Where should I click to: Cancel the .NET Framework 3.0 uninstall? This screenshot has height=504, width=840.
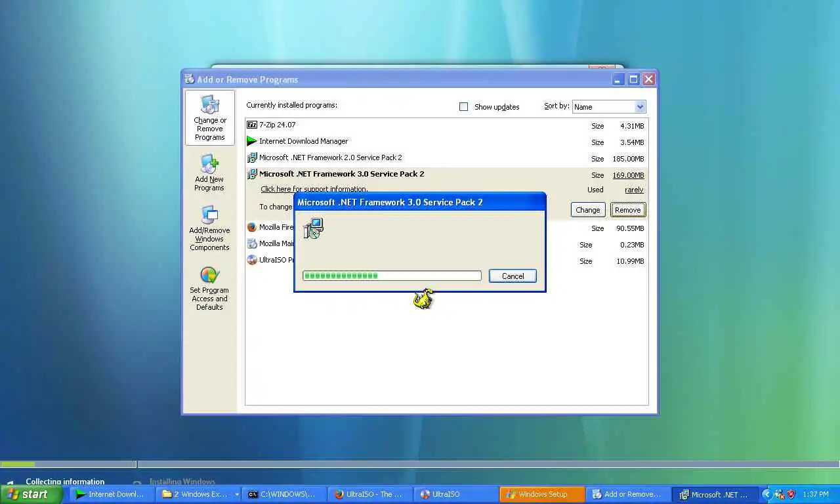pyautogui.click(x=513, y=276)
